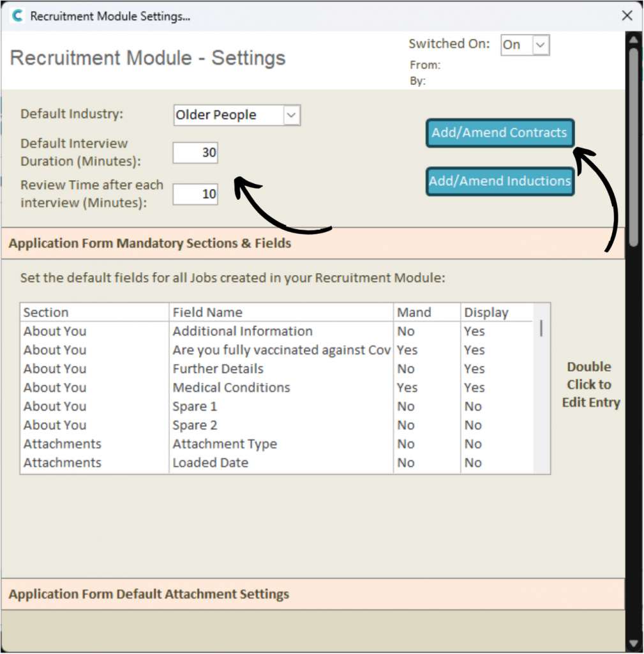Click the Switched On value field showing On
644x654 pixels.
[x=516, y=45]
